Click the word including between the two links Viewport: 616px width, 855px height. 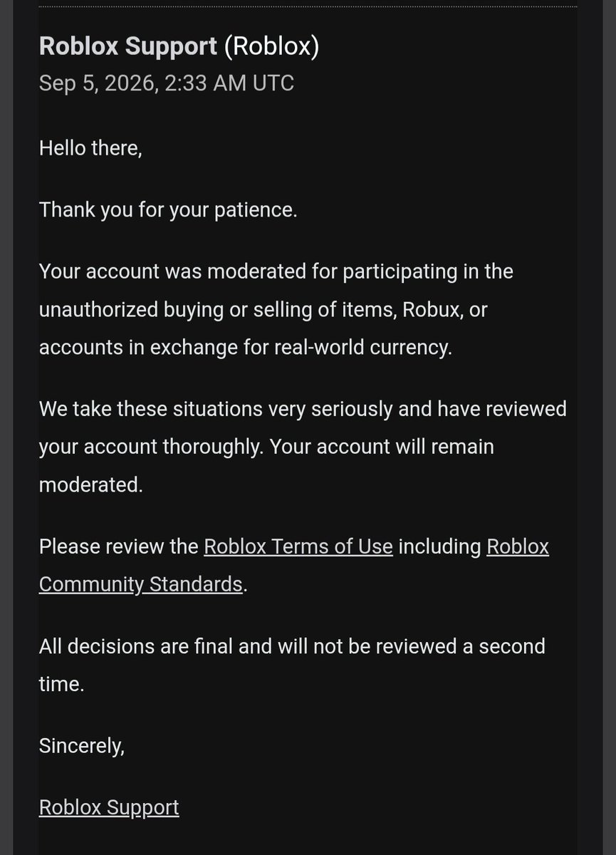tap(439, 546)
